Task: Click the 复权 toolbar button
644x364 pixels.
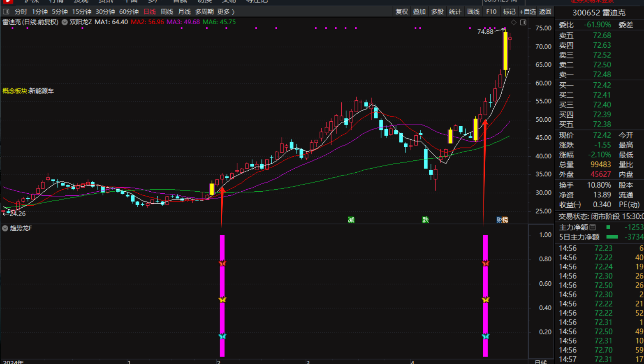Action: coord(401,12)
